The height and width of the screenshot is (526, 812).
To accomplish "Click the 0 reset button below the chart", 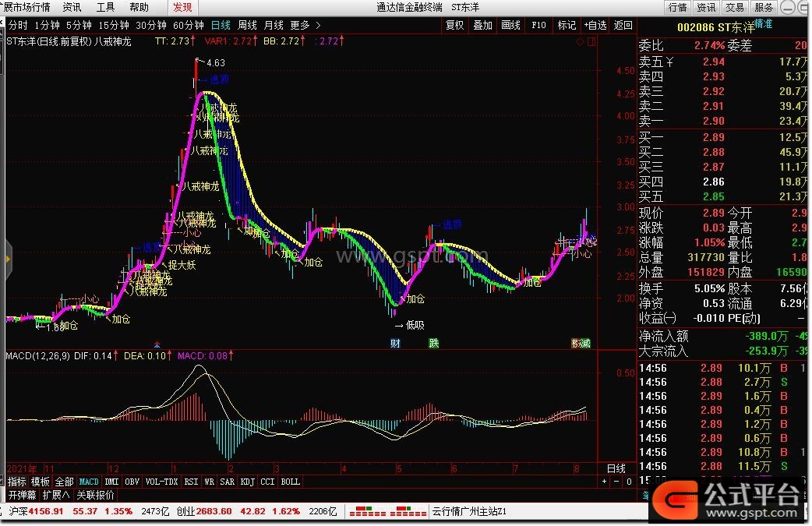I will coord(629,482).
